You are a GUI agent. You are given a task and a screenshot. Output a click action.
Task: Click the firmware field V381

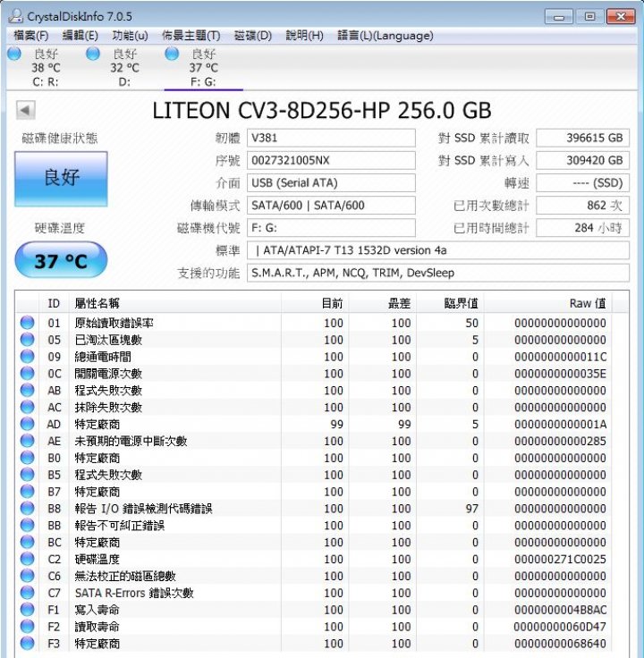point(331,138)
